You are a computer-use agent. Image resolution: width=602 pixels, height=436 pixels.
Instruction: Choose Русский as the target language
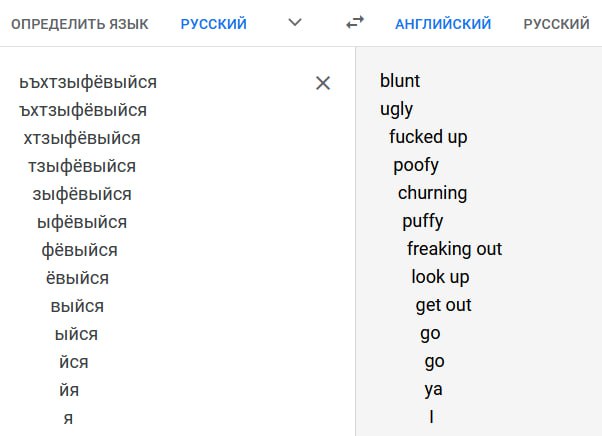pos(556,24)
